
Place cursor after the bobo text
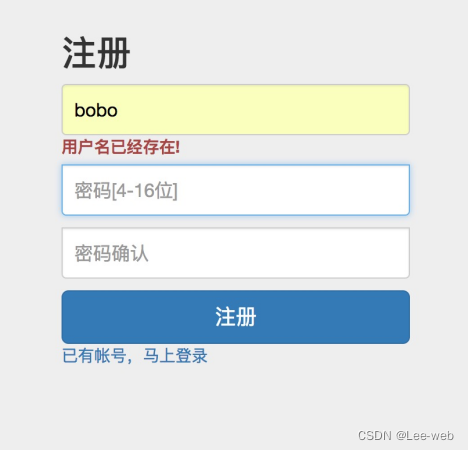[118, 110]
